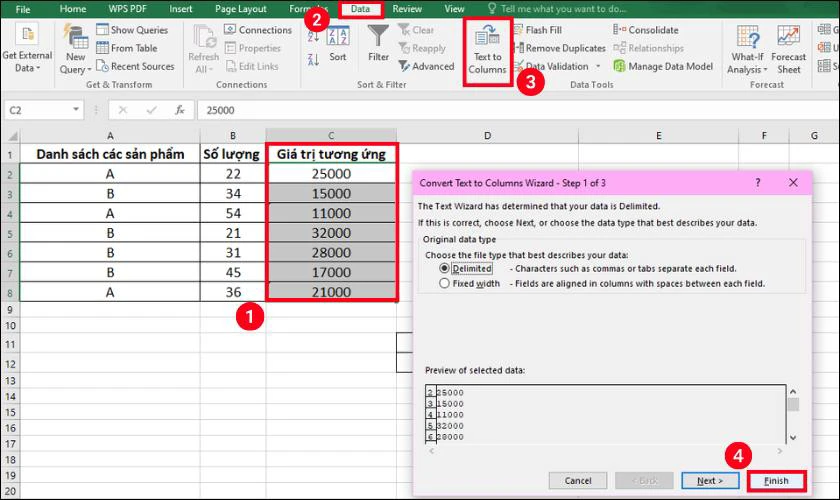Click the Consolidate command

click(646, 30)
